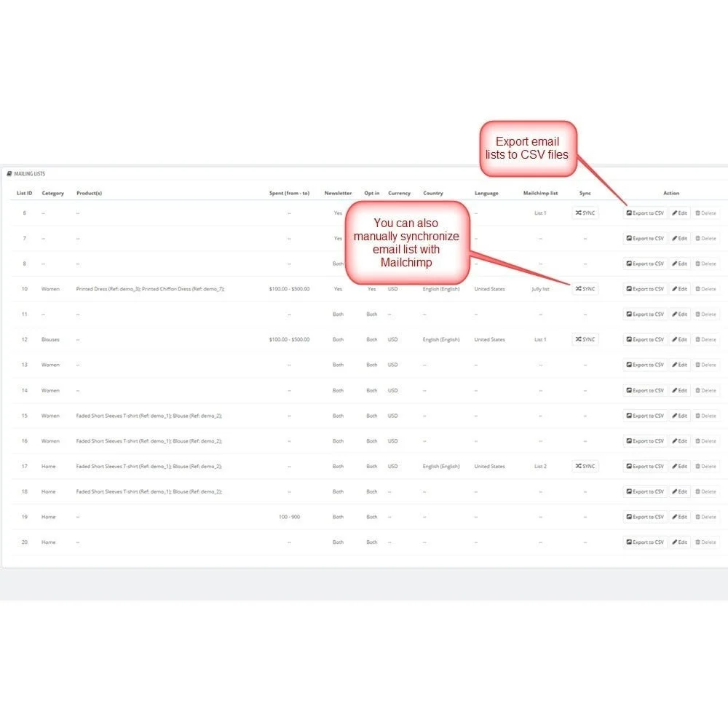Click the Edit button for list 11

(679, 314)
